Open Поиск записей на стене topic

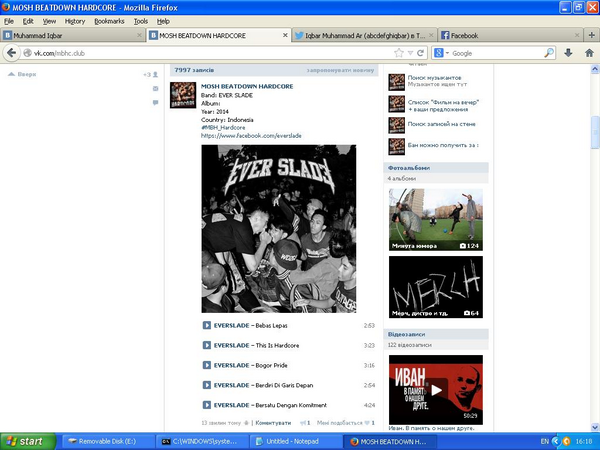[x=442, y=124]
